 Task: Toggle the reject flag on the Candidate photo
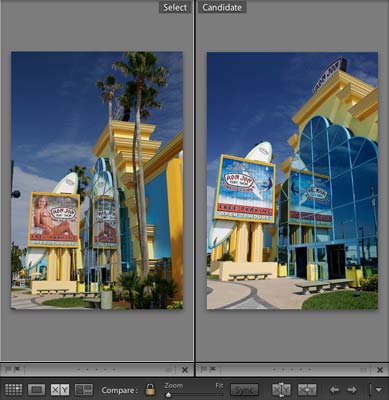pos(212,369)
